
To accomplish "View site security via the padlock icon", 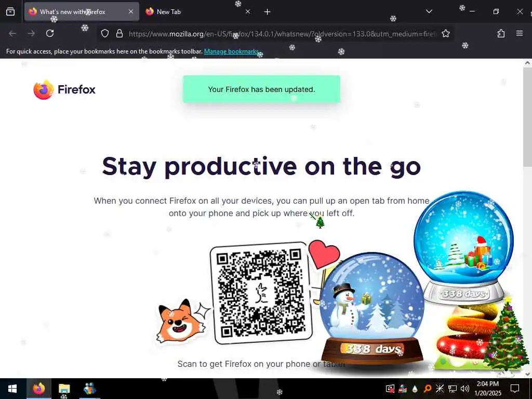I will (x=119, y=34).
